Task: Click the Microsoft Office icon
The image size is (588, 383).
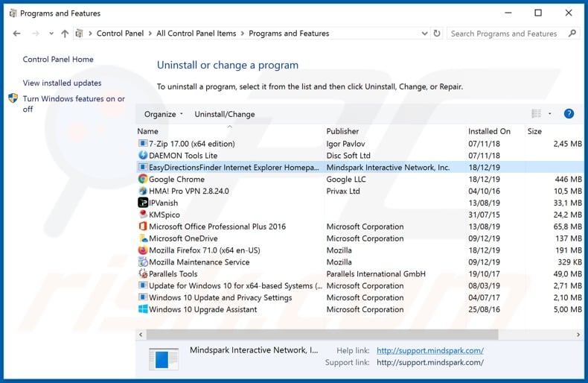Action: pos(143,227)
